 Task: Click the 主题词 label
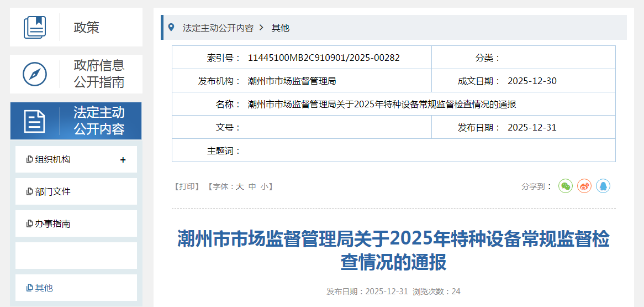[224, 151]
